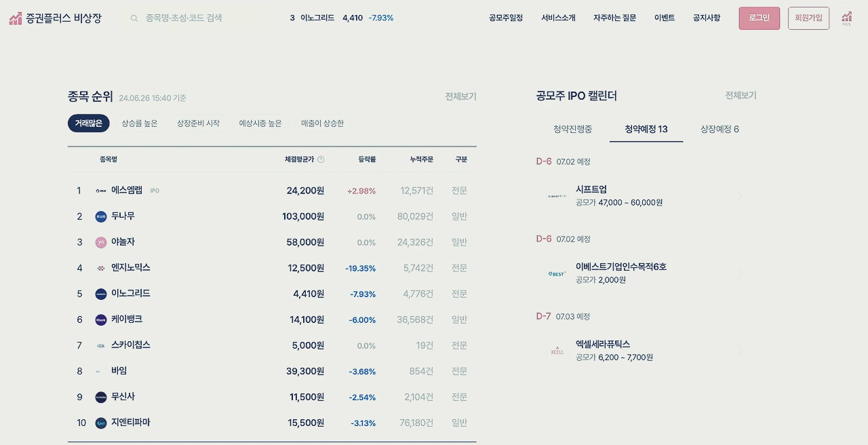This screenshot has height=445, width=868.
Task: Click the 증권플러스 비상장 logo icon
Action: coord(16,18)
